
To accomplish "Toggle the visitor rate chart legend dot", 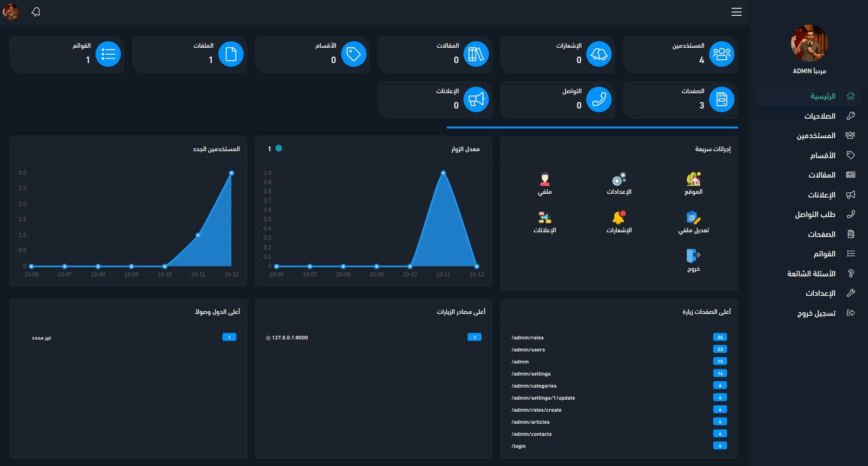I will click(279, 148).
